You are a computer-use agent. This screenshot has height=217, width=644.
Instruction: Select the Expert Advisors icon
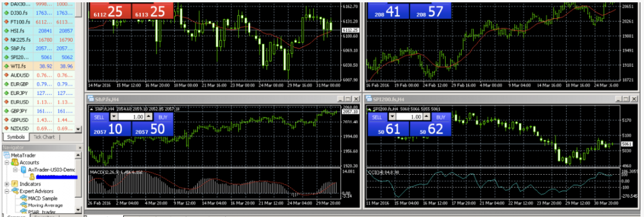pos(15,191)
